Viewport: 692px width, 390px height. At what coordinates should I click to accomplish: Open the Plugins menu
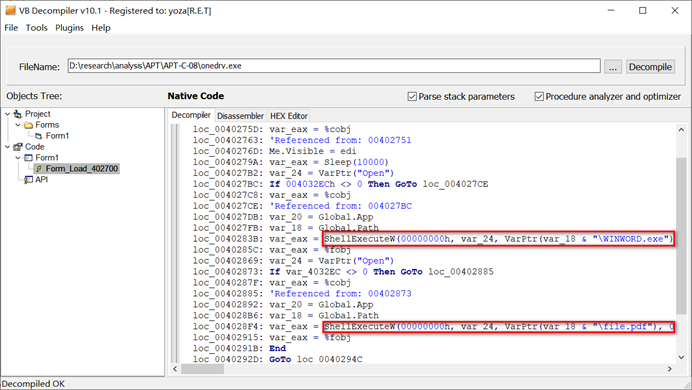(69, 28)
